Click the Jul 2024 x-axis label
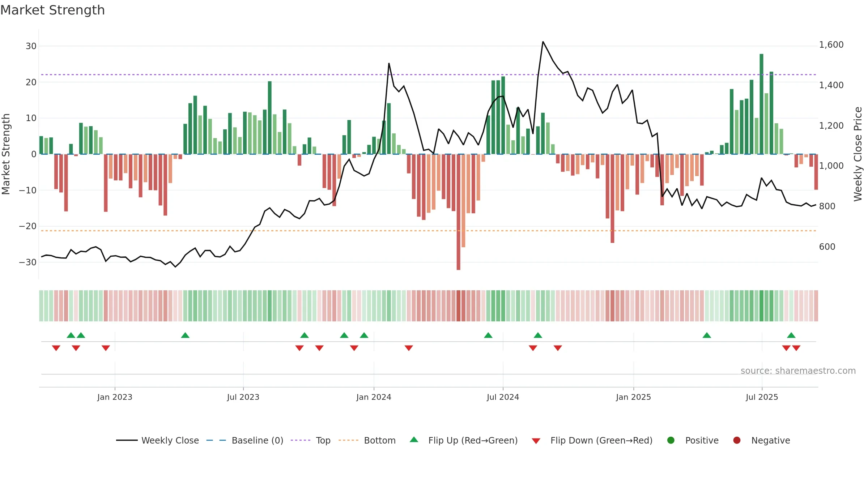Image resolution: width=868 pixels, height=488 pixels. [503, 397]
